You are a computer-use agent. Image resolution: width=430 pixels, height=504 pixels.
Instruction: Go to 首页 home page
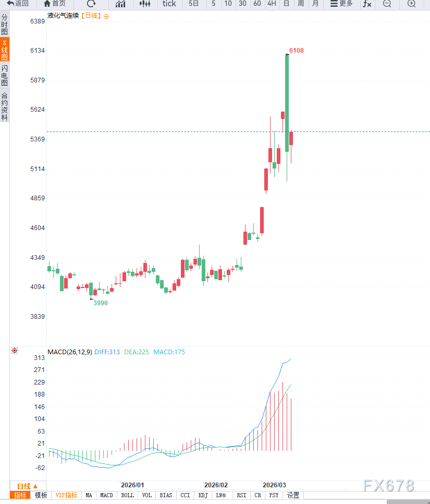55,4
